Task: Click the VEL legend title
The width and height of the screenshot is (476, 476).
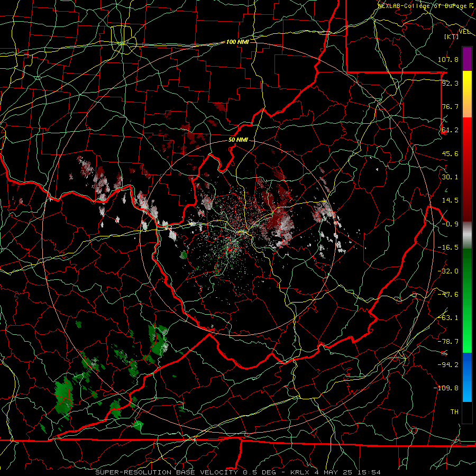Action: [465, 32]
